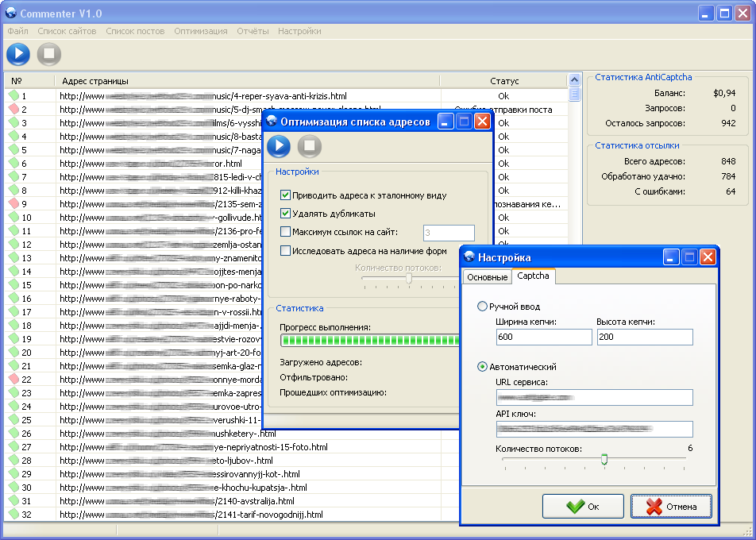Click the list scrollbar up arrow
Image resolution: width=756 pixels, height=540 pixels.
click(574, 80)
